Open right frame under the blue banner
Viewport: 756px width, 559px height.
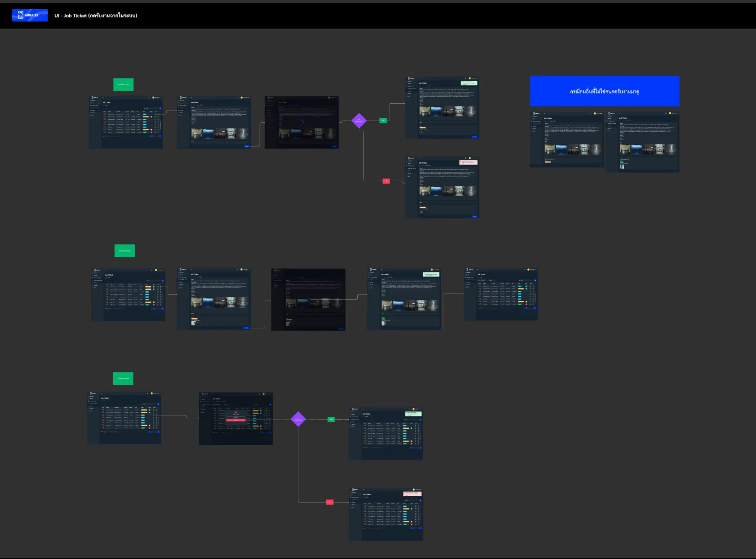(x=642, y=142)
